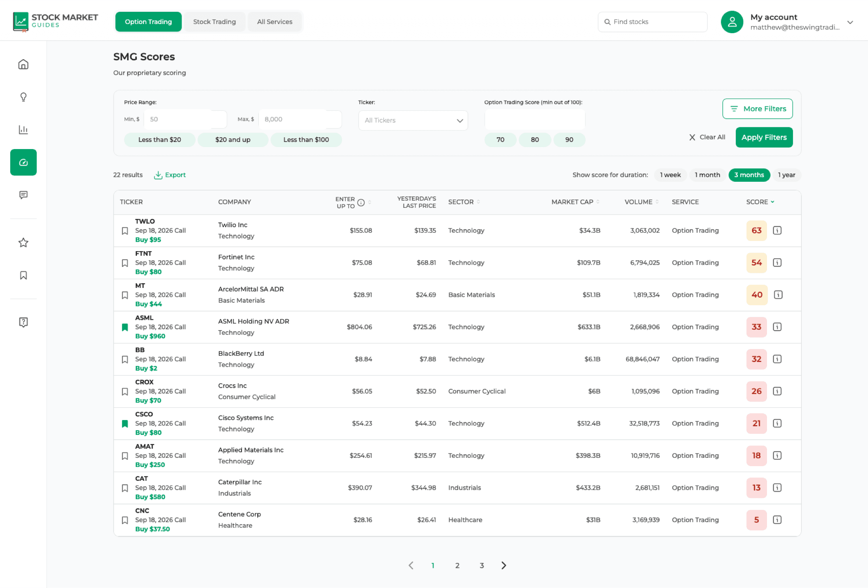
Task: Open the lightbulb ideas icon in sidebar
Action: click(23, 97)
